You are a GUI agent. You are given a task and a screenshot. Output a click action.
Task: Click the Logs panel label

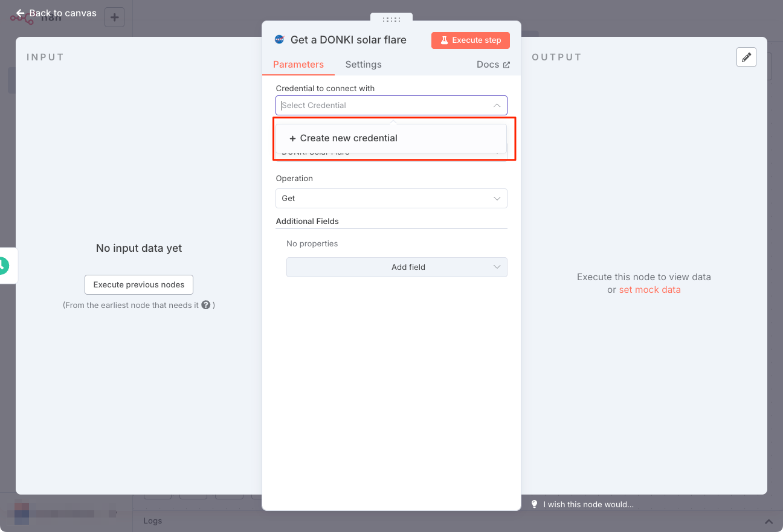tap(153, 521)
